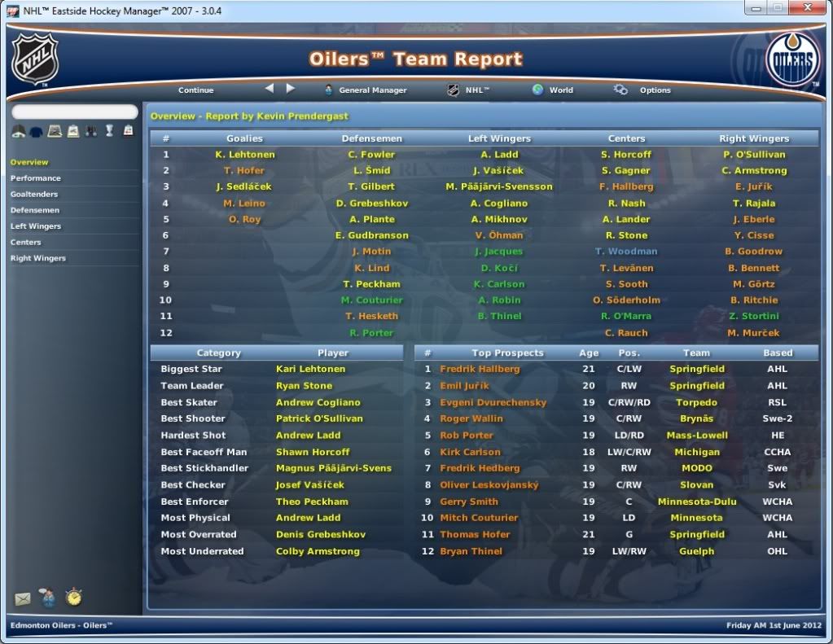Open prospect Bryan Thinel
This screenshot has height=644, width=833.
point(471,551)
